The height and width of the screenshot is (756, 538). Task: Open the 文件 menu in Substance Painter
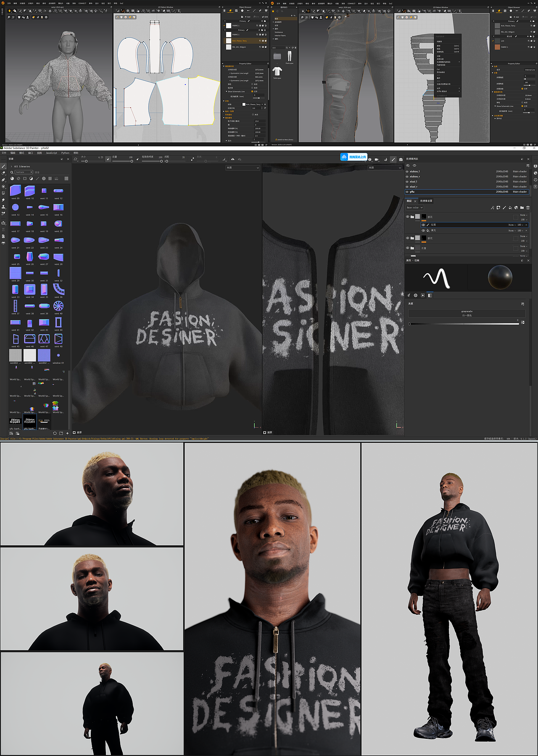coord(4,153)
